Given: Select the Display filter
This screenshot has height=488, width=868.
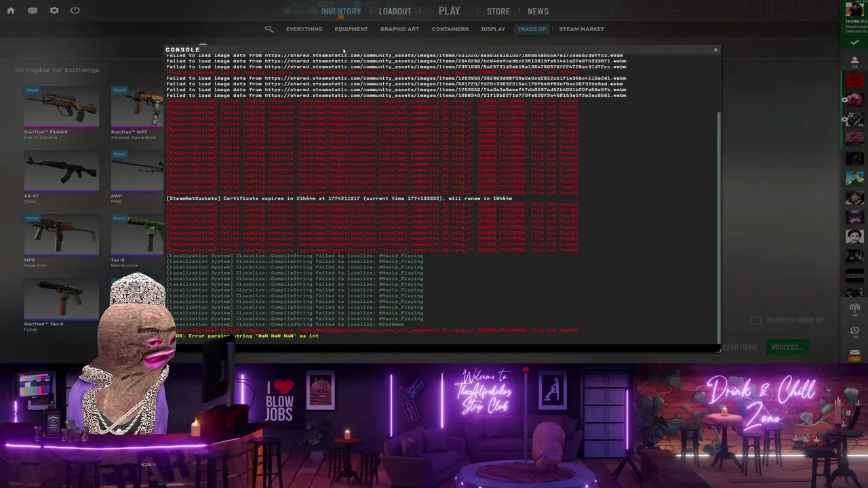Looking at the screenshot, I should [x=493, y=29].
